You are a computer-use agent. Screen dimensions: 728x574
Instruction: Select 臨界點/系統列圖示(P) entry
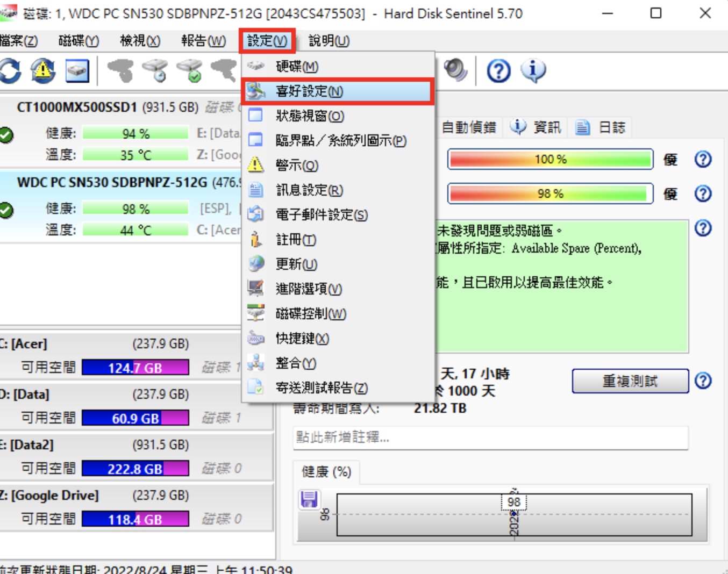[338, 141]
